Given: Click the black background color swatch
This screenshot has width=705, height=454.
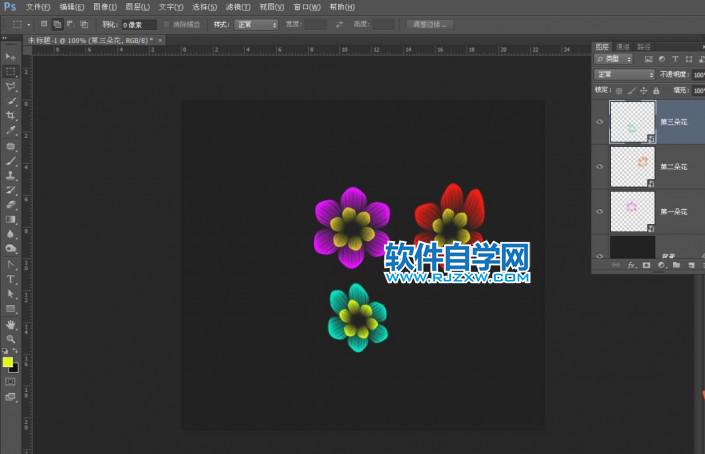Looking at the screenshot, I should (x=15, y=369).
